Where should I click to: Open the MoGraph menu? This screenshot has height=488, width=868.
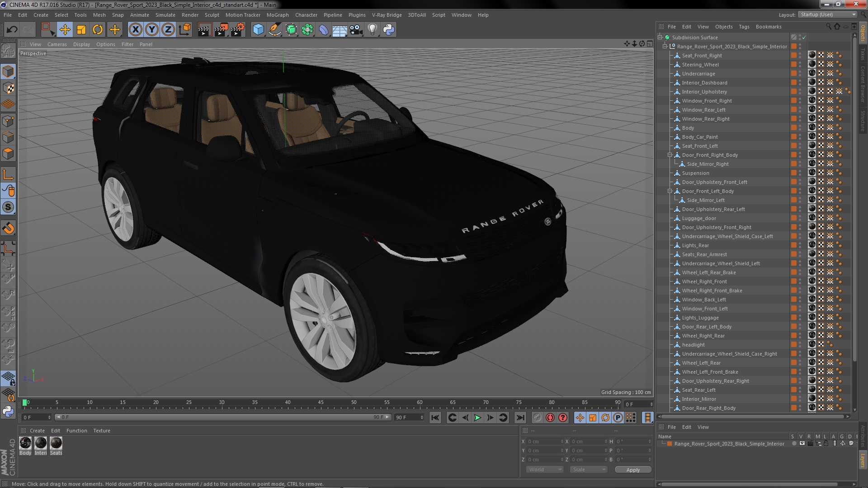277,15
